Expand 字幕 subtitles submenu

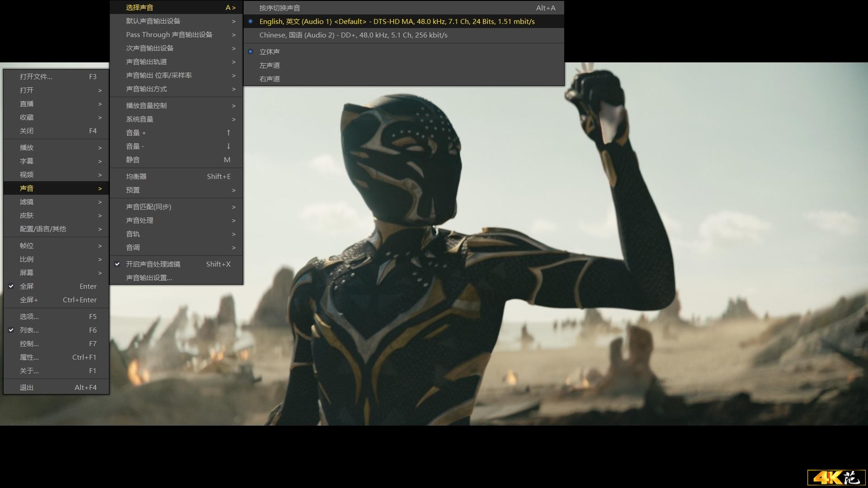tap(56, 161)
